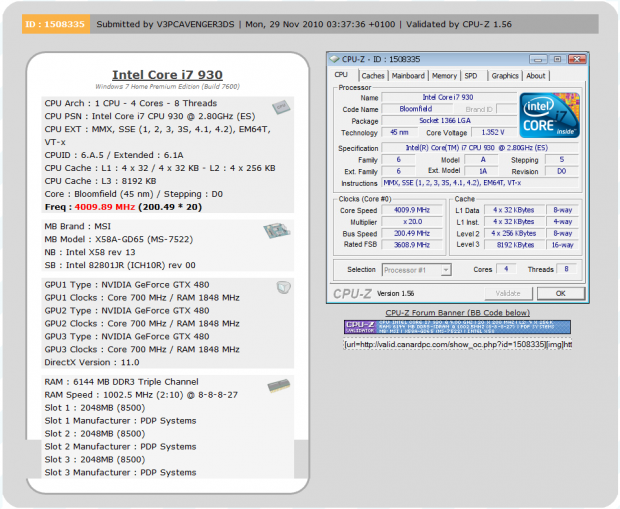The width and height of the screenshot is (620, 509).
Task: Click the OK button in CPU-Z
Action: tap(561, 293)
